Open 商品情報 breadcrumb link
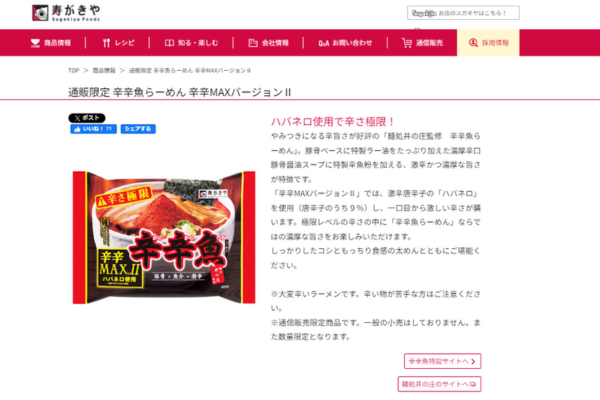 point(104,70)
